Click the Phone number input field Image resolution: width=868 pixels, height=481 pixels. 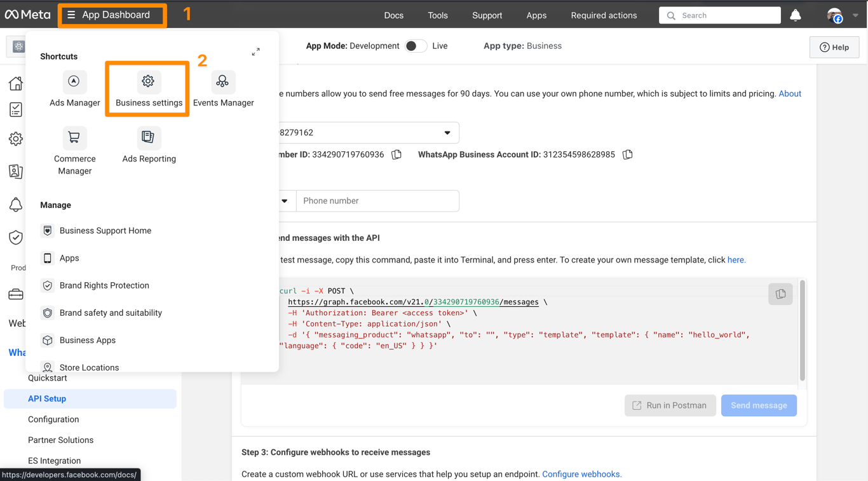pos(377,201)
